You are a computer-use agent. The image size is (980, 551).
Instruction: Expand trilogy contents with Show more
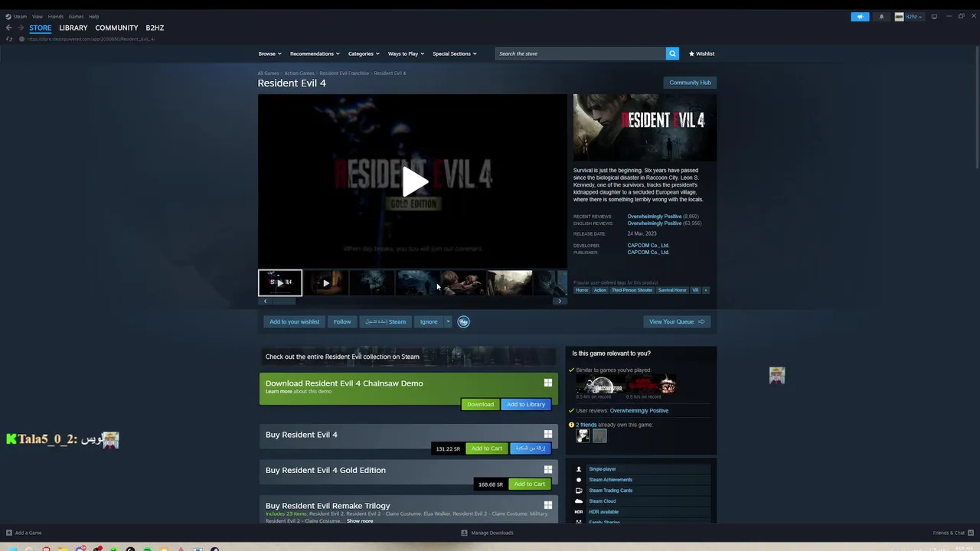point(360,521)
